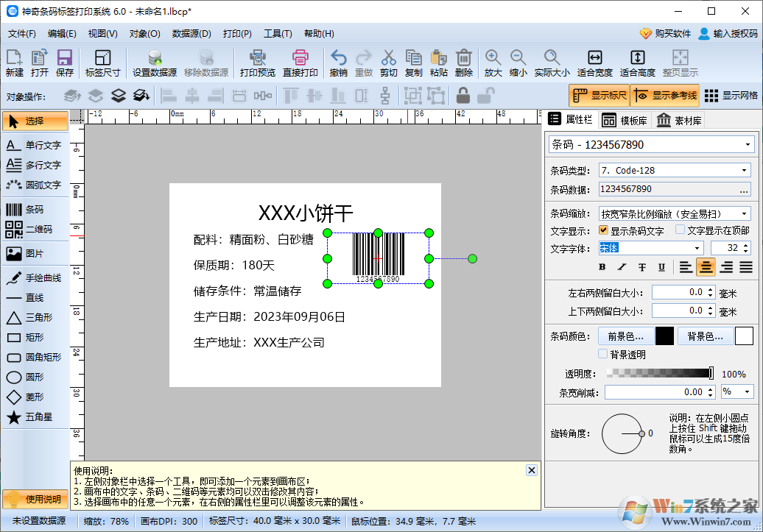
Task: Open 设置数据源 data source settings
Action: [154, 63]
